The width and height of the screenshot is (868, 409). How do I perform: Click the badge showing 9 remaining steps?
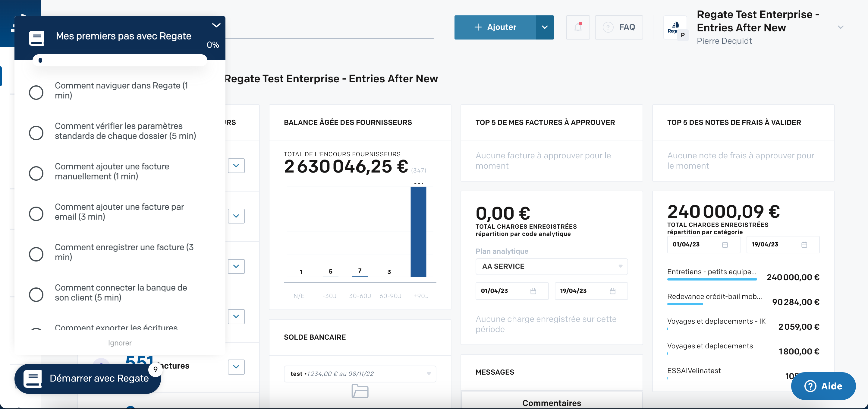click(x=155, y=369)
